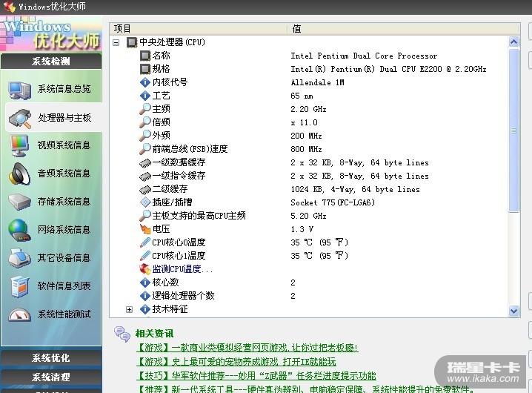Open 【技巧】华军软件推荐 Z武器 link
This screenshot has width=532, height=393.
click(x=256, y=376)
